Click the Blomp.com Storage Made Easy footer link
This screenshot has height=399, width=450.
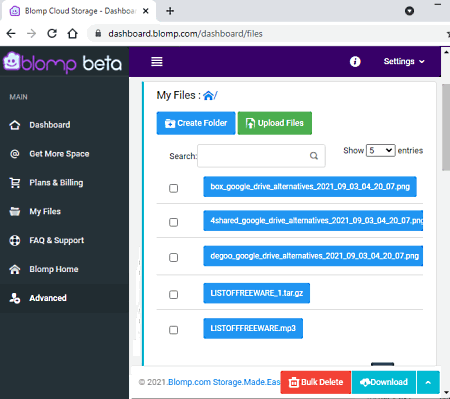(x=224, y=382)
